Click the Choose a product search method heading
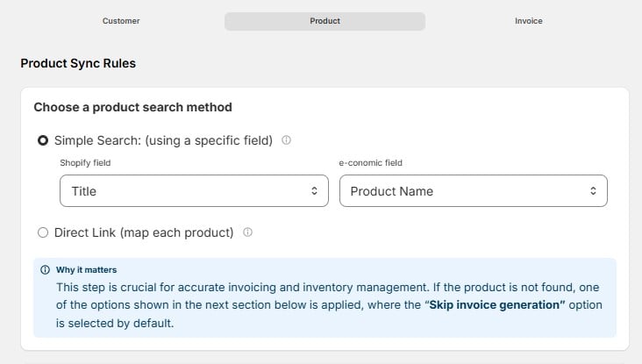This screenshot has height=364, width=642. 132,107
